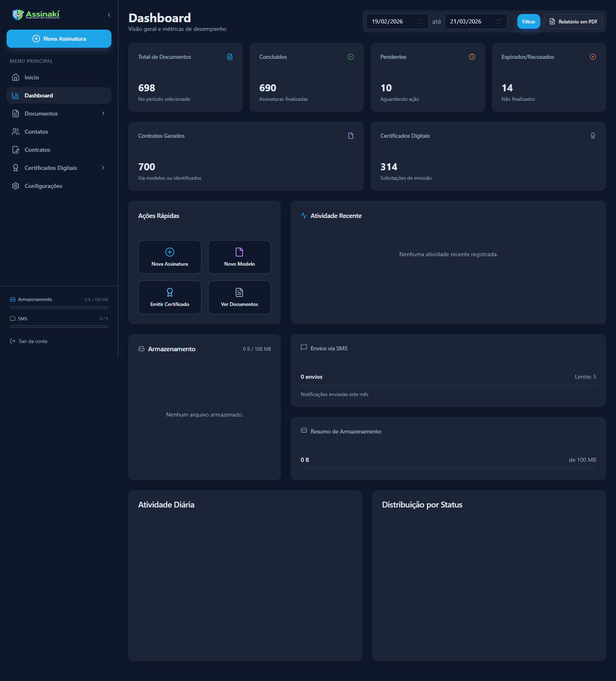This screenshot has width=616, height=681.
Task: Click the "Limite: 5" SMS label
Action: [586, 377]
